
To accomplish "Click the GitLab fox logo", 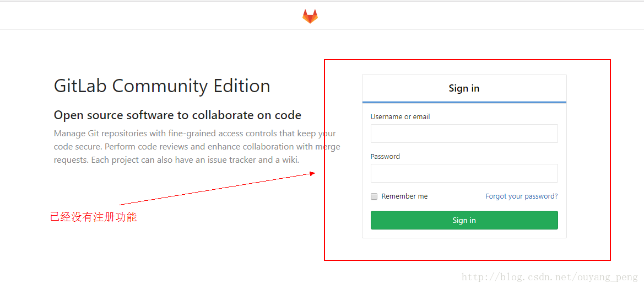I will [x=310, y=17].
